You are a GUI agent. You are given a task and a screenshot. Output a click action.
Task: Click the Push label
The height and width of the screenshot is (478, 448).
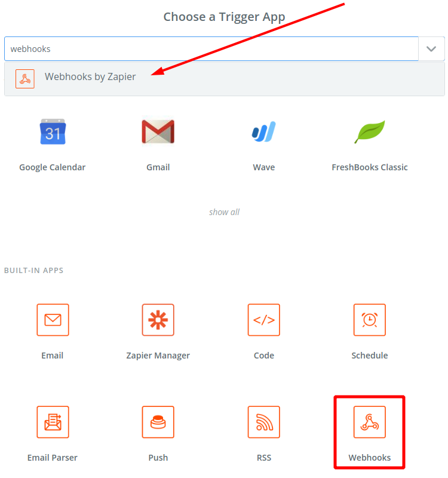tap(158, 458)
